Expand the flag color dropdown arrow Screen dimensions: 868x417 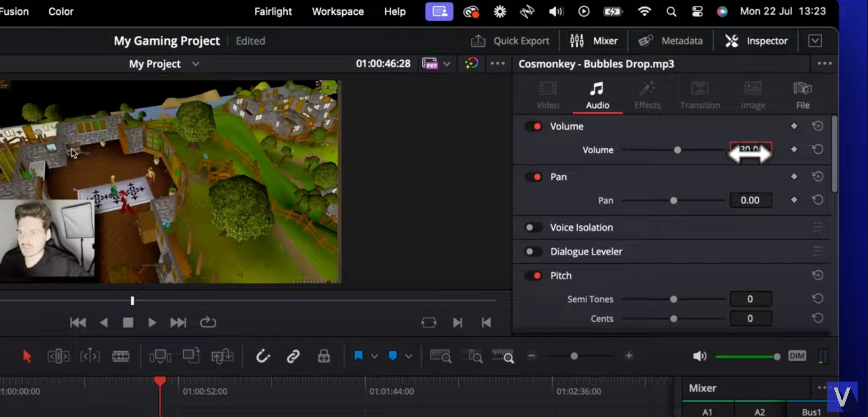[x=374, y=356]
